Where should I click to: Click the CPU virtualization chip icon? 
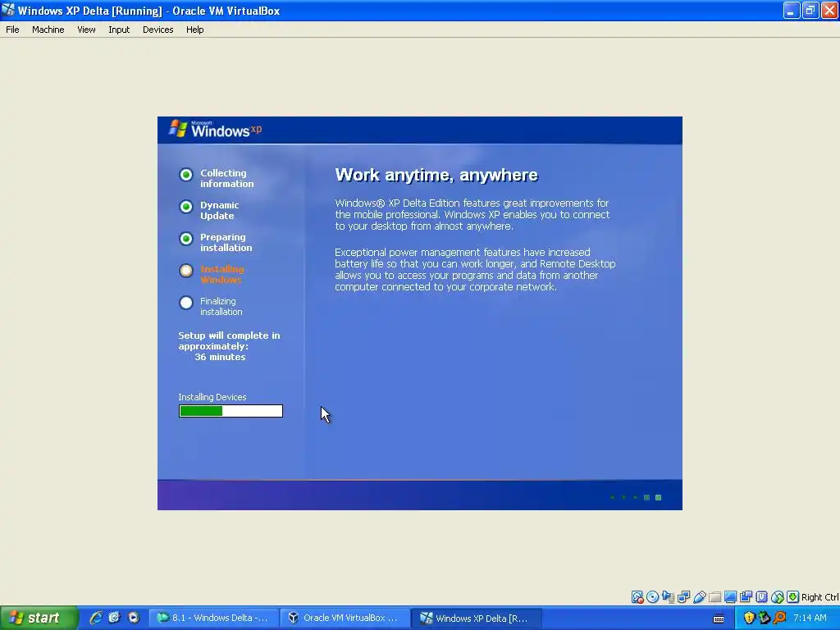tap(761, 597)
